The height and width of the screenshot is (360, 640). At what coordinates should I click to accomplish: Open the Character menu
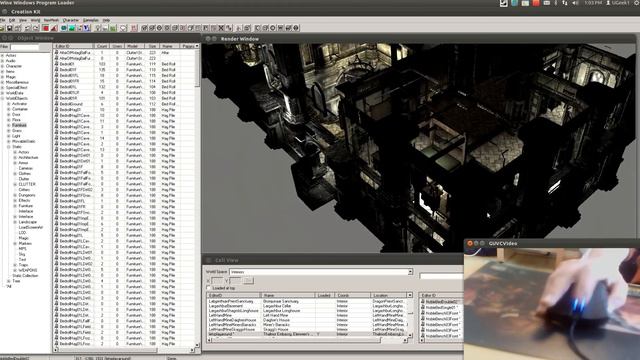pos(71,20)
